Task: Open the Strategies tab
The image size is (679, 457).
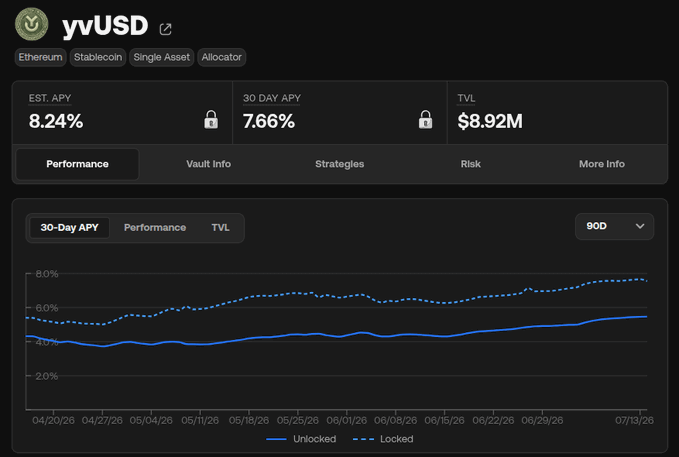Action: coord(340,164)
